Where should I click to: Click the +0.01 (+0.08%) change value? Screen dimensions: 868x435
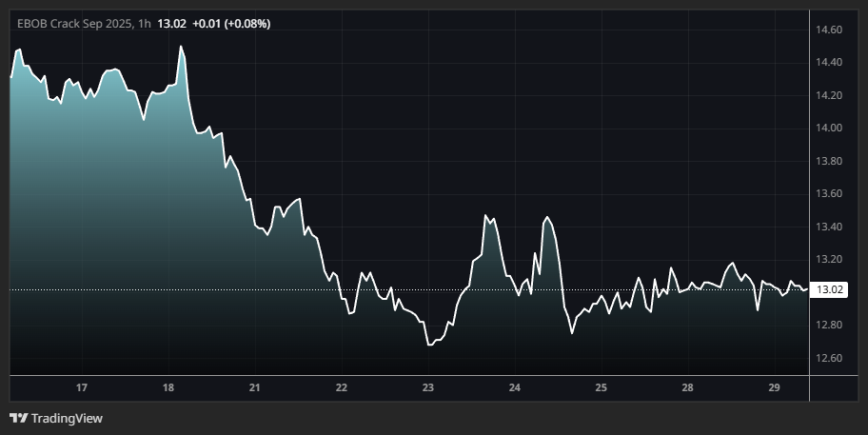231,23
